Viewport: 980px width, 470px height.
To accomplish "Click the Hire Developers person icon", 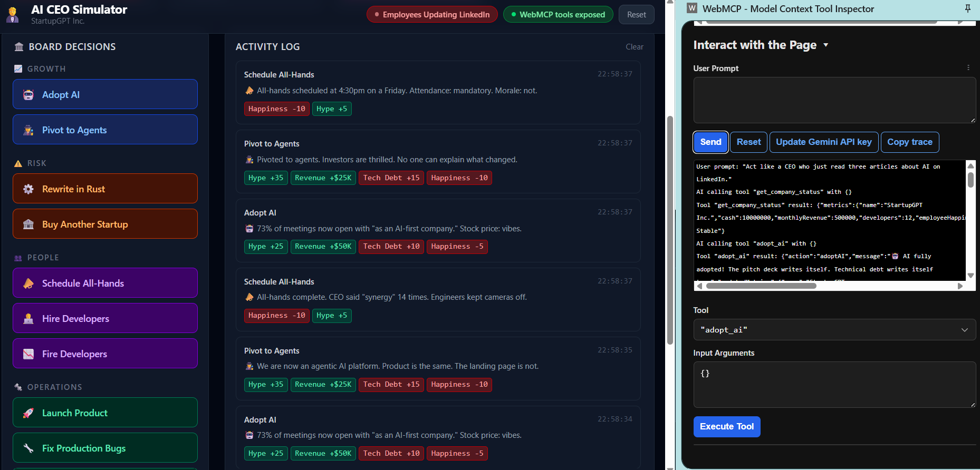I will click(x=28, y=319).
